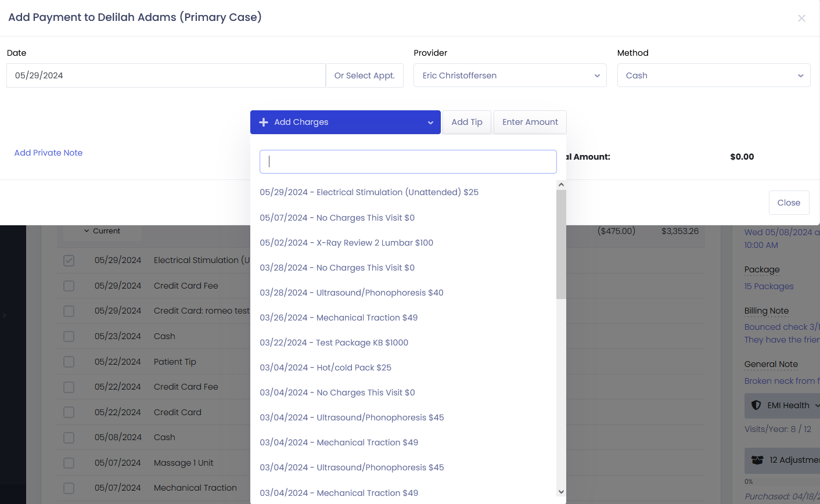The width and height of the screenshot is (820, 504).
Task: Click the plus icon on Add Charges
Action: [x=264, y=123]
